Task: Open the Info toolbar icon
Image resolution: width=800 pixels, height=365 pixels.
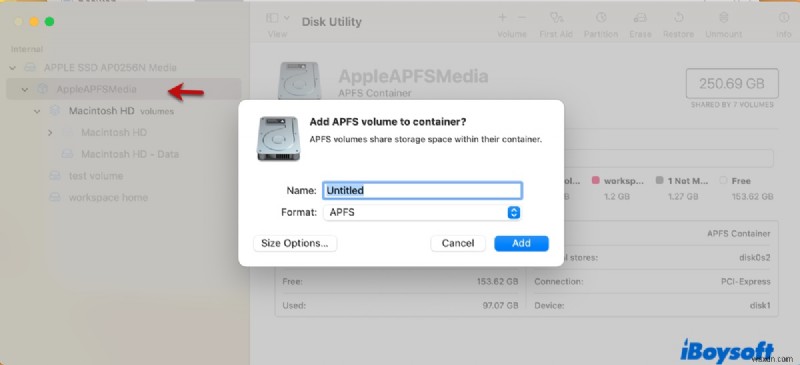Action: point(784,18)
